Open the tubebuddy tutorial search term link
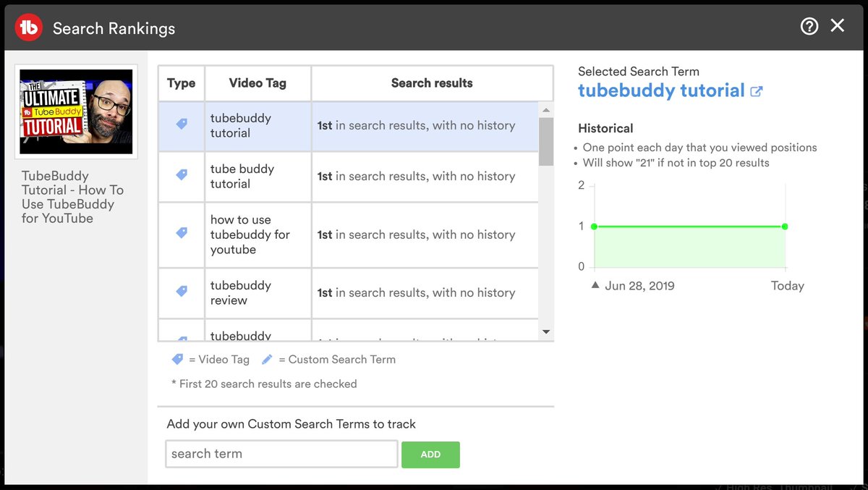Image resolution: width=868 pixels, height=490 pixels. (x=661, y=91)
